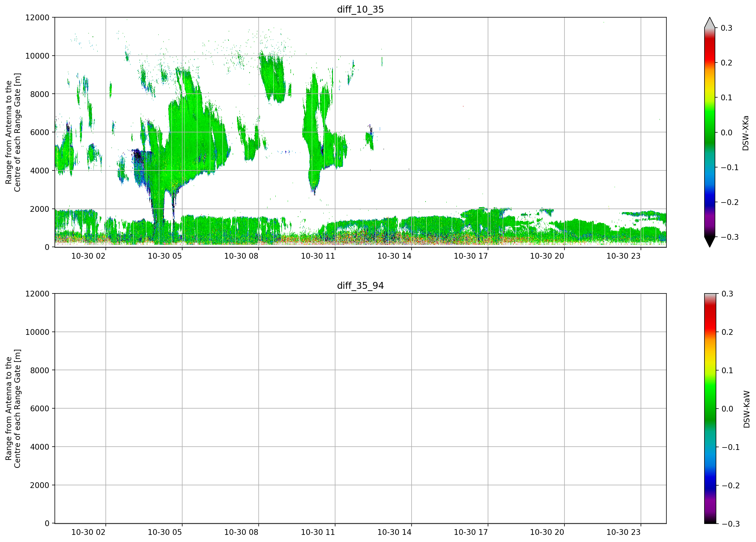The image size is (756, 542).
Task: Click '10-30 05' x-tick under diff_35_94 plot
Action: (165, 532)
